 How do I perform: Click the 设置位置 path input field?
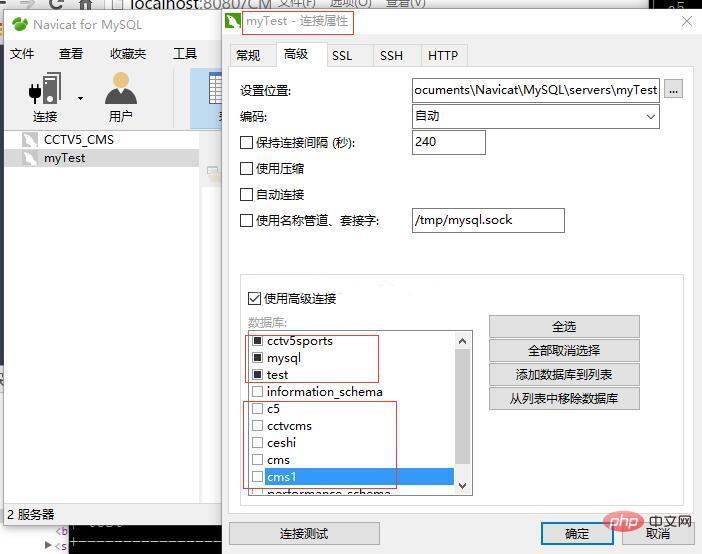coord(535,90)
